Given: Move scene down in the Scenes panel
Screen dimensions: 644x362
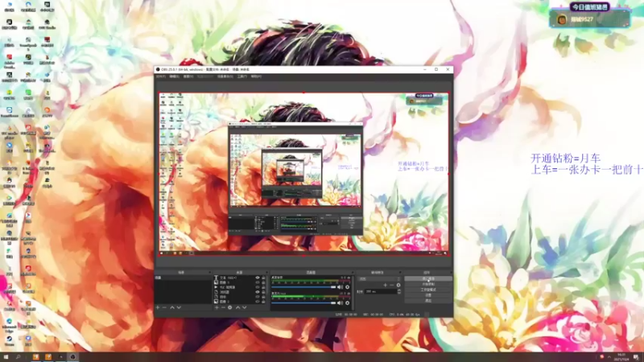Looking at the screenshot, I should coord(179,307).
